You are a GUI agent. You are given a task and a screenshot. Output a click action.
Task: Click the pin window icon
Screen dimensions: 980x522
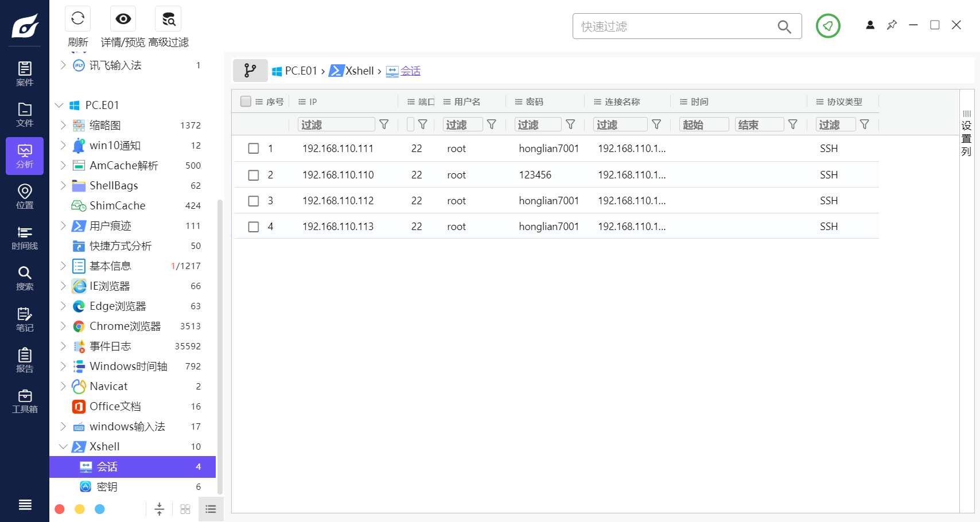892,25
